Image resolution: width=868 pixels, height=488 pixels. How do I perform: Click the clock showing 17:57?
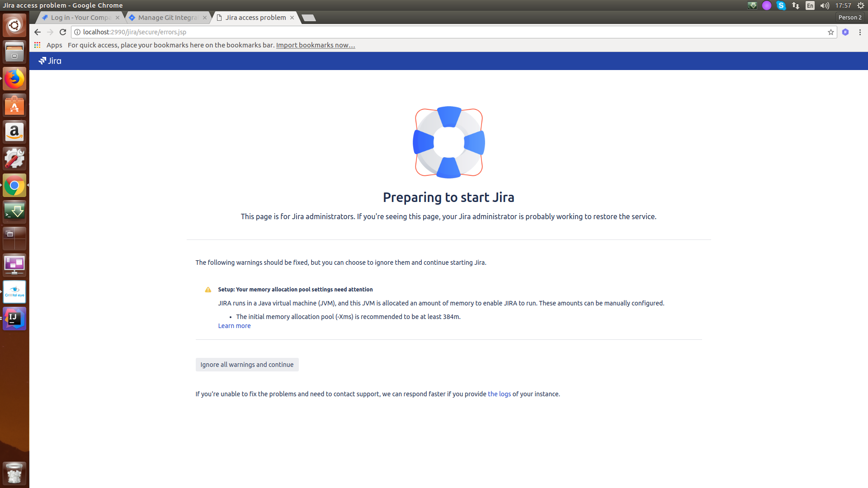tap(843, 5)
